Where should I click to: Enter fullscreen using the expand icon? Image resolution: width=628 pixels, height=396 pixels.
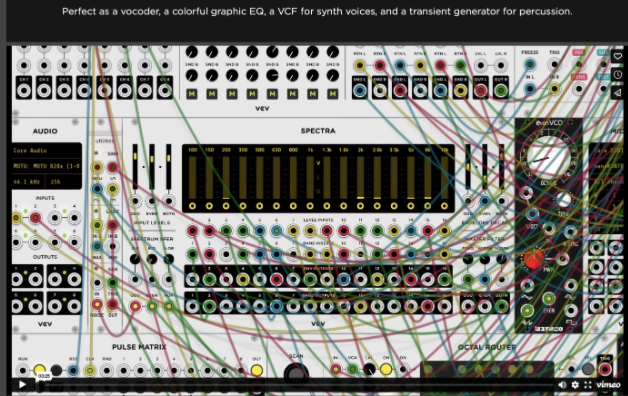click(x=588, y=385)
